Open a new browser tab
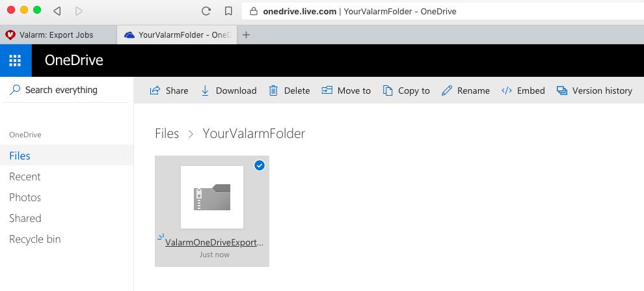Viewport: 644px width, 291px height. pyautogui.click(x=246, y=35)
